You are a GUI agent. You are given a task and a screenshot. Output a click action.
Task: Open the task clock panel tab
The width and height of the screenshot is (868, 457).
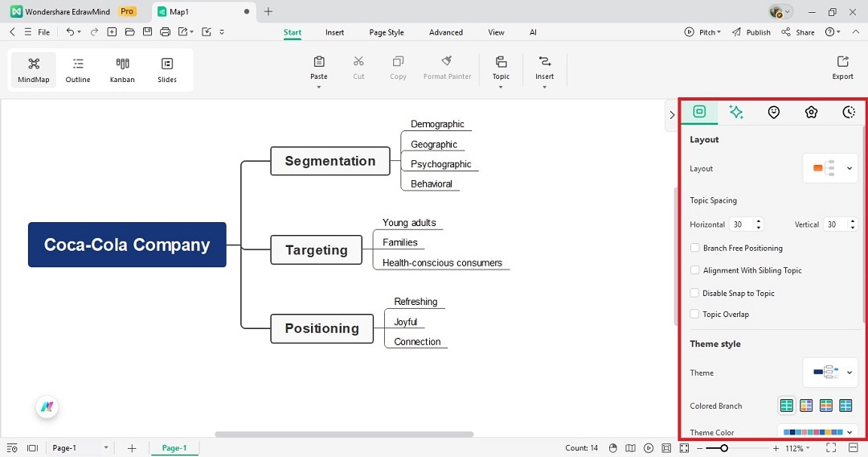click(848, 113)
